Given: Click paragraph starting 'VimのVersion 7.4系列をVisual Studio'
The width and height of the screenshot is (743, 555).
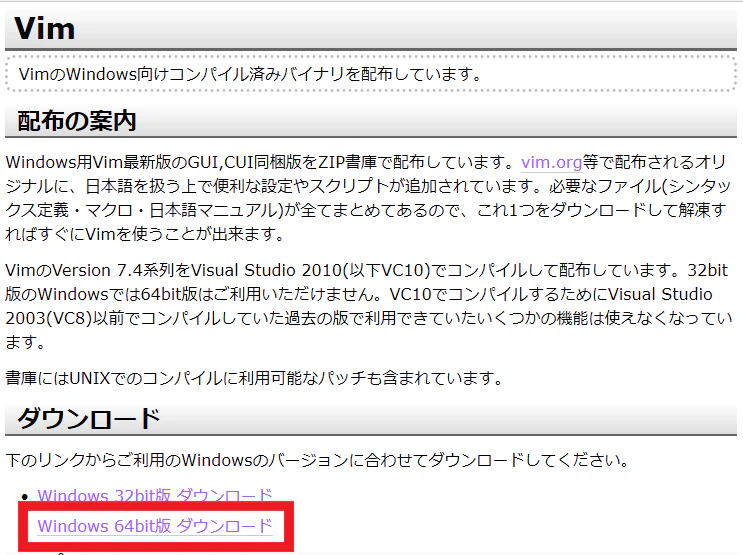Looking at the screenshot, I should [x=369, y=306].
